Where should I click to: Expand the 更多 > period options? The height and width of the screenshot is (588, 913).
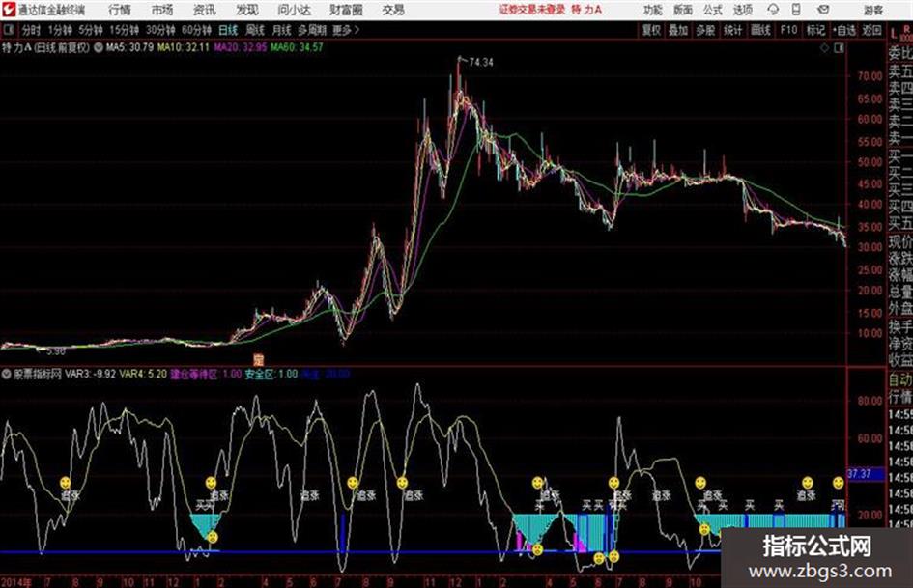[346, 30]
